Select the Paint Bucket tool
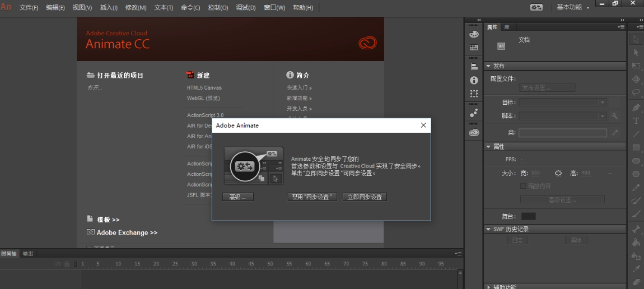 pyautogui.click(x=636, y=242)
